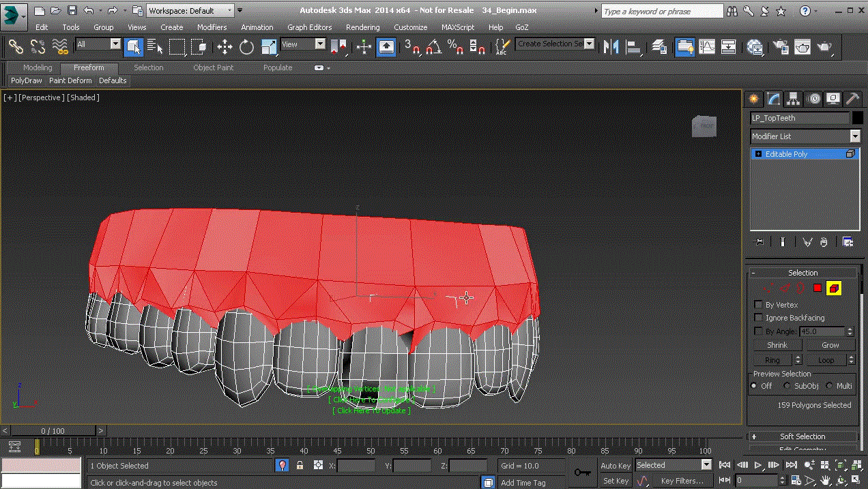Enable the By Vertex checkbox

[759, 305]
